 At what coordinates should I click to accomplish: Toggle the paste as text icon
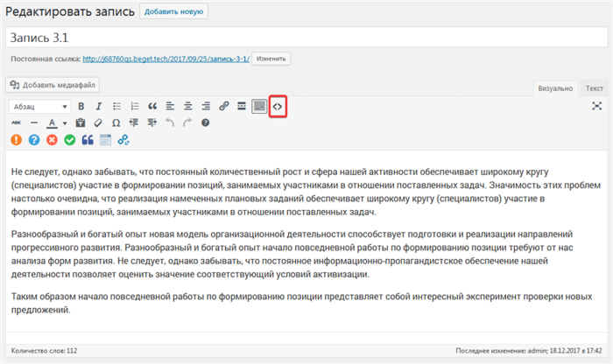coord(81,123)
